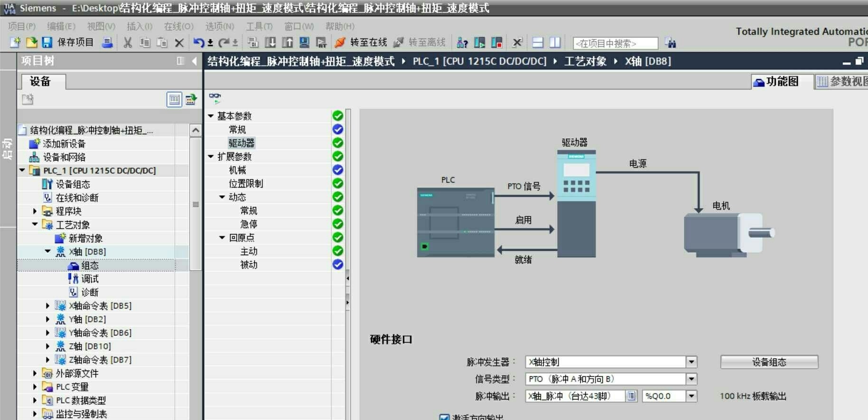The width and height of the screenshot is (868, 420).
Task: Click the Paste toolbar icon
Action: (x=162, y=43)
